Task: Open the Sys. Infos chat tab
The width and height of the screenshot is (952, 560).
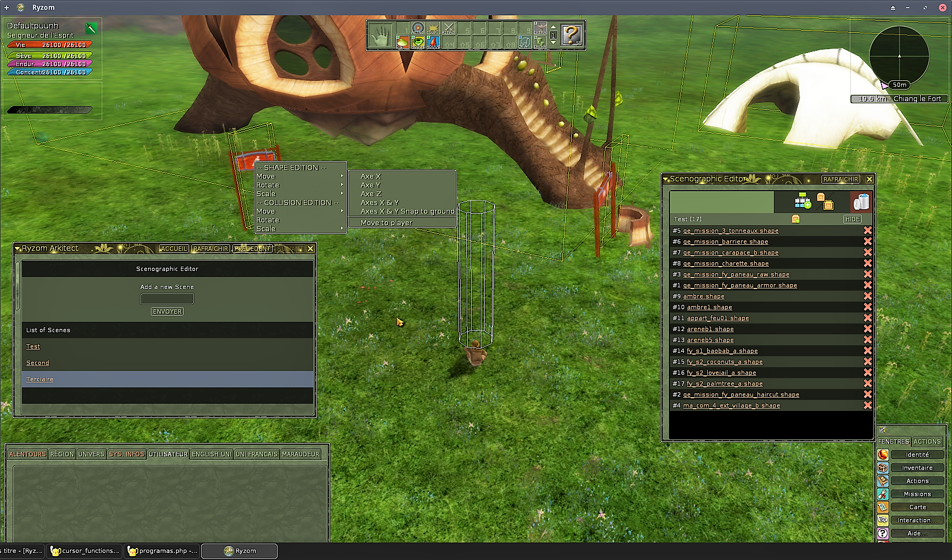Action: pos(127,454)
